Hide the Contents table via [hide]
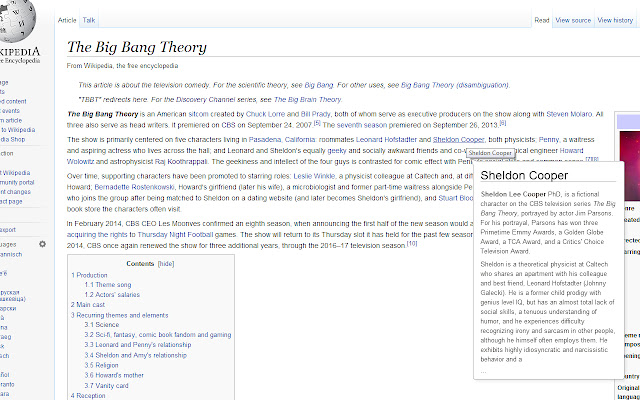This screenshot has height=400, width=640. tap(166, 264)
